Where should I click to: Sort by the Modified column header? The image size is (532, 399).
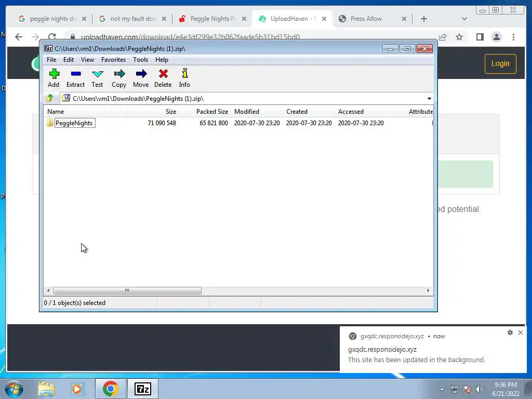pos(257,112)
